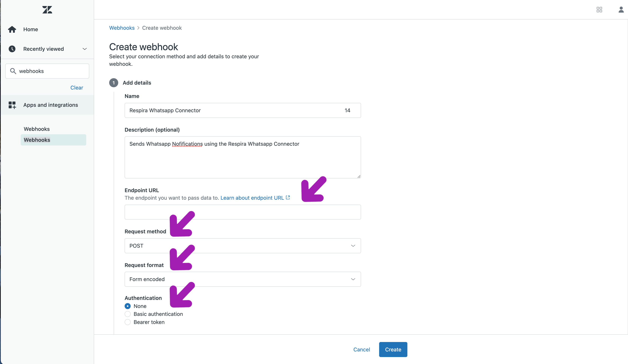Click the empty Endpoint URL field
The height and width of the screenshot is (364, 628).
[243, 212]
